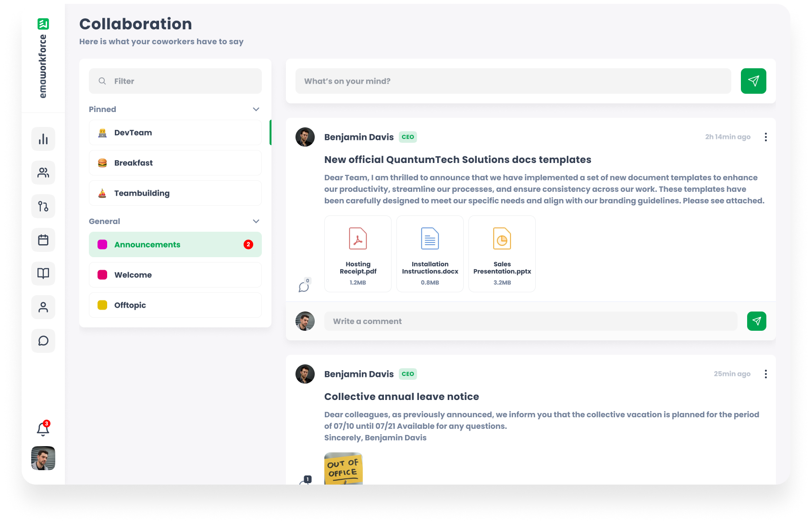The height and width of the screenshot is (524, 812).
Task: Click the pink Welcome channel color dot
Action: click(102, 274)
